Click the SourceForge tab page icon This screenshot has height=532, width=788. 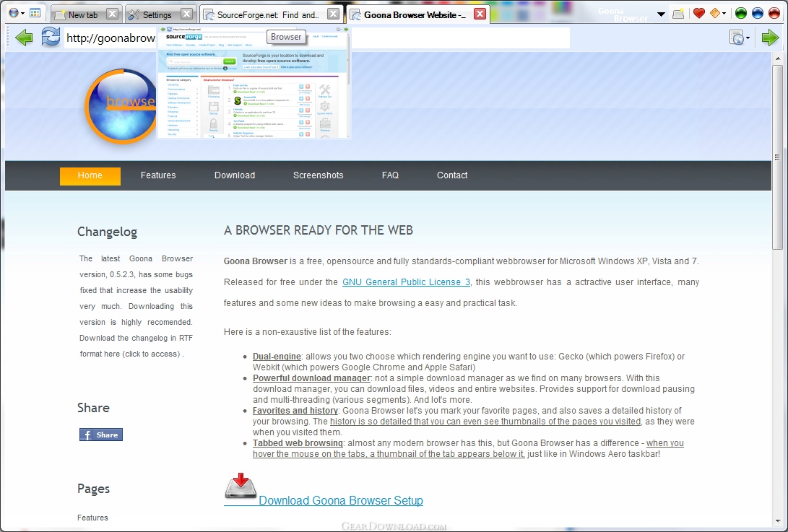[x=209, y=14]
